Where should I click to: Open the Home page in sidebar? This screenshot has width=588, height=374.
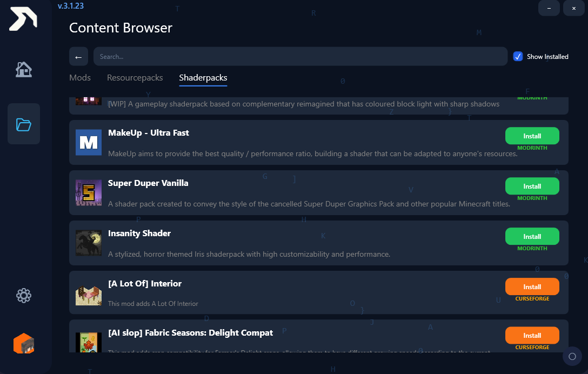pos(24,69)
